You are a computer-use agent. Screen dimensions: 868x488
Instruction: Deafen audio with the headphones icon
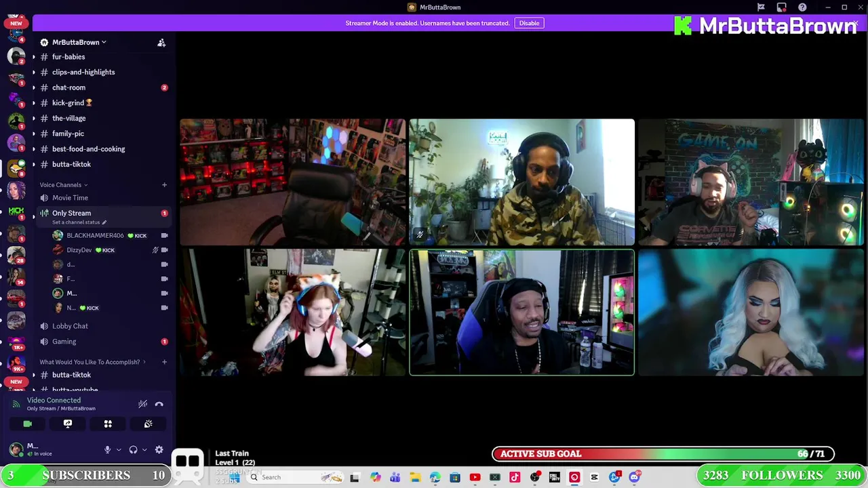(133, 449)
